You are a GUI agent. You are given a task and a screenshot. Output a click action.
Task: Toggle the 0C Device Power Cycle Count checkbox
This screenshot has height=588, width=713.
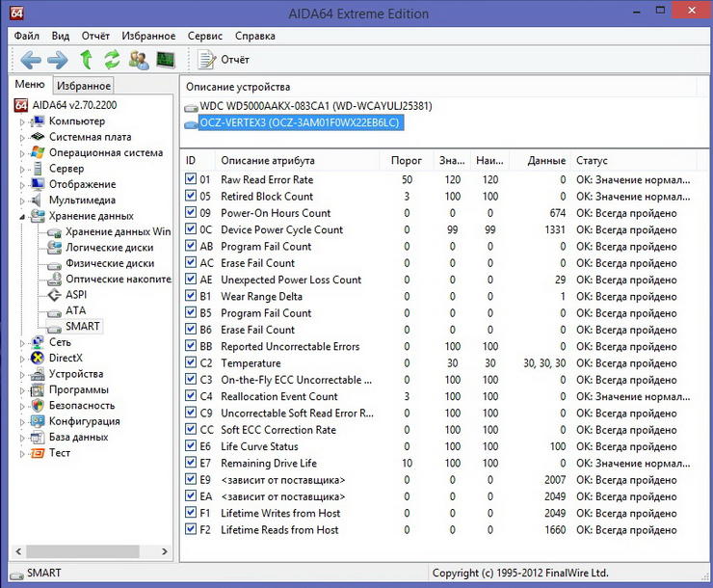pyautogui.click(x=191, y=228)
